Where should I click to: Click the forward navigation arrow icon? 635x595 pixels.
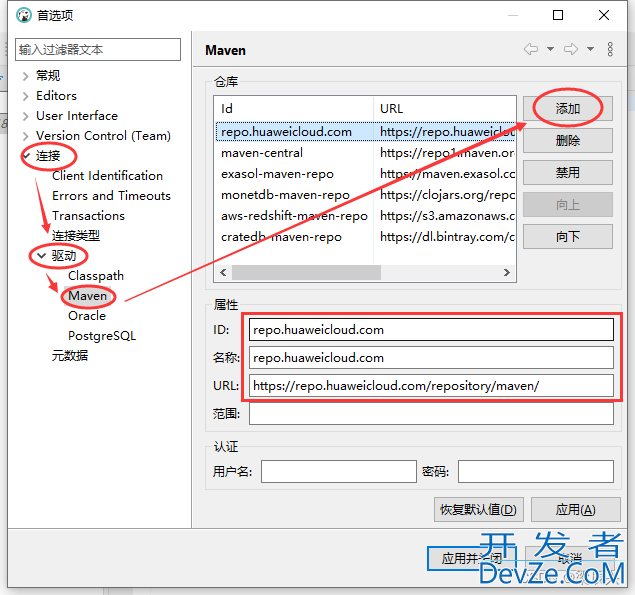click(x=571, y=49)
